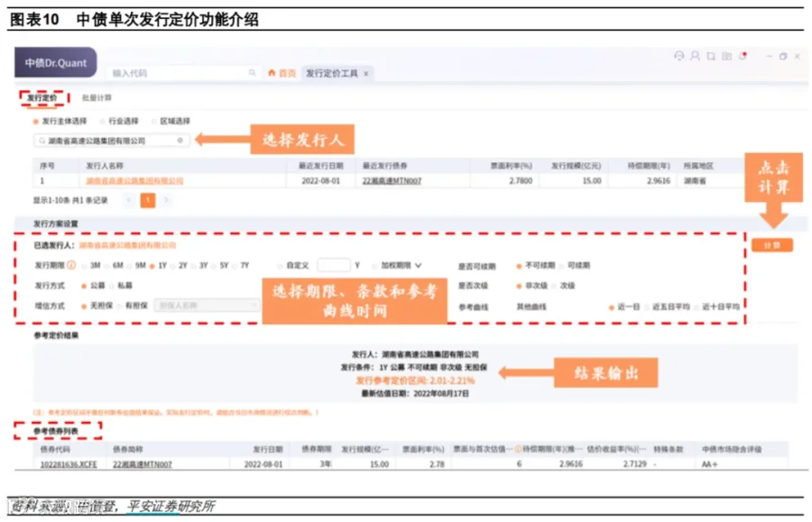
Task: Open the customer service headset icon
Action: (678, 55)
